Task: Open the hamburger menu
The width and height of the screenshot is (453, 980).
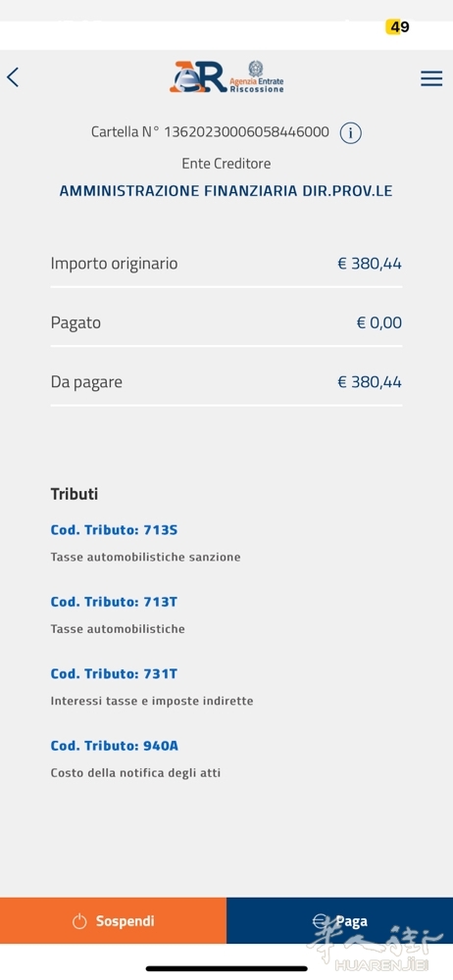Action: point(431,78)
